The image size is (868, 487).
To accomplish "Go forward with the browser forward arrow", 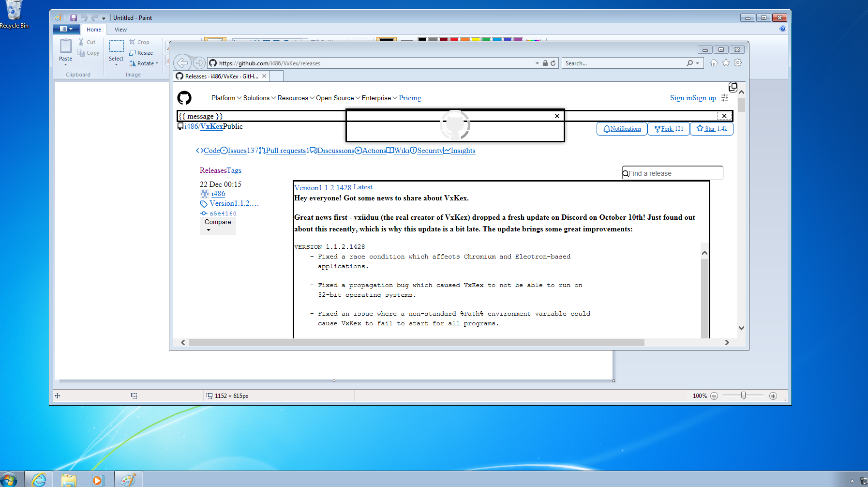I will click(x=199, y=63).
